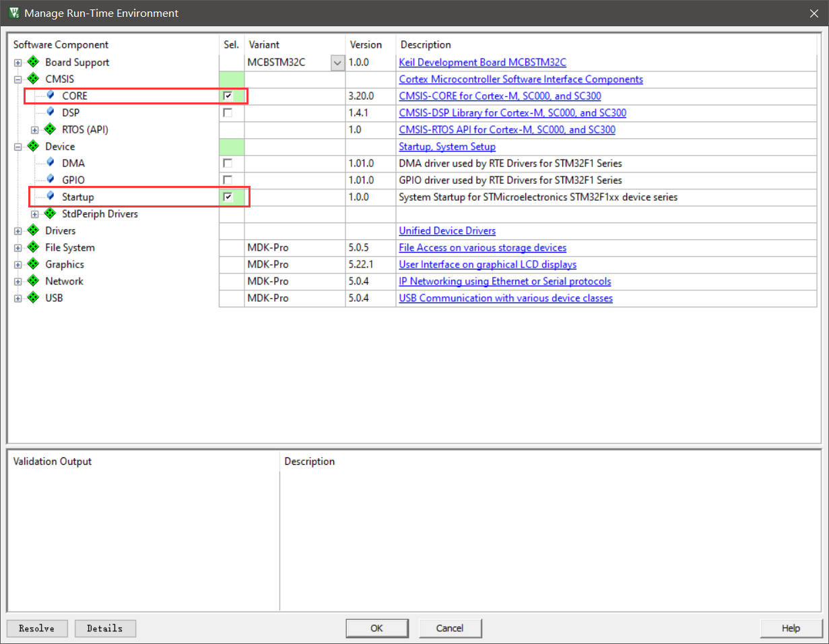The image size is (829, 644).
Task: Expand the Board Support tree node
Action: point(18,63)
